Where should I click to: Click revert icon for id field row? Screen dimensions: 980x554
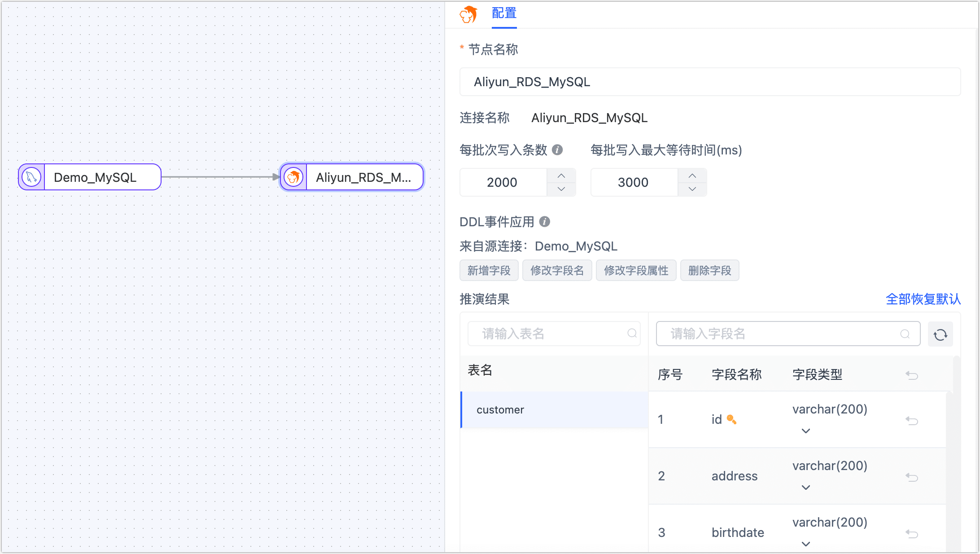pyautogui.click(x=911, y=421)
